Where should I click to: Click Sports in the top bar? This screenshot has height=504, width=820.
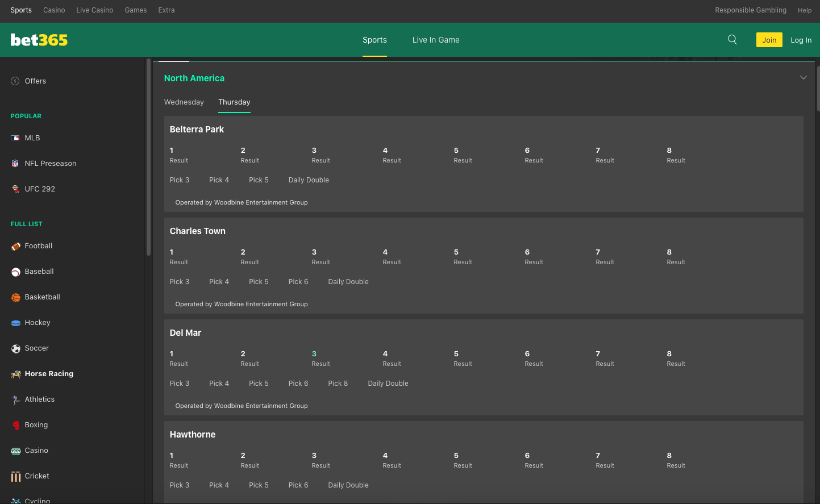(x=21, y=10)
